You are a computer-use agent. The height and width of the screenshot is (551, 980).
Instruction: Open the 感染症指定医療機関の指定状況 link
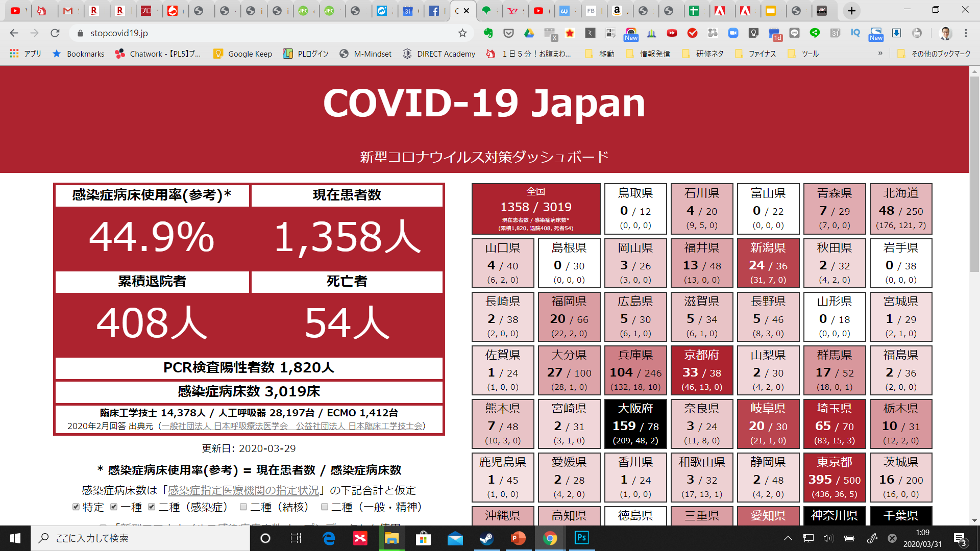tap(243, 490)
